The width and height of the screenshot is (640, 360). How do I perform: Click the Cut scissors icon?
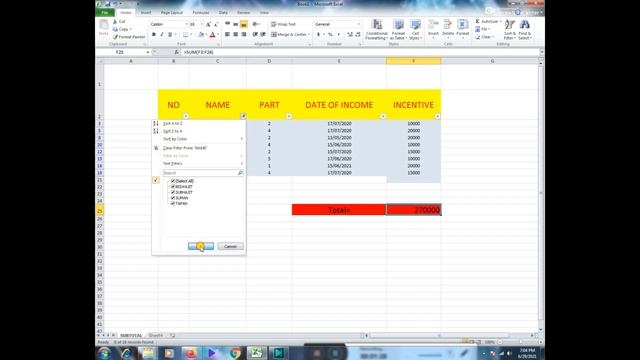click(x=115, y=22)
